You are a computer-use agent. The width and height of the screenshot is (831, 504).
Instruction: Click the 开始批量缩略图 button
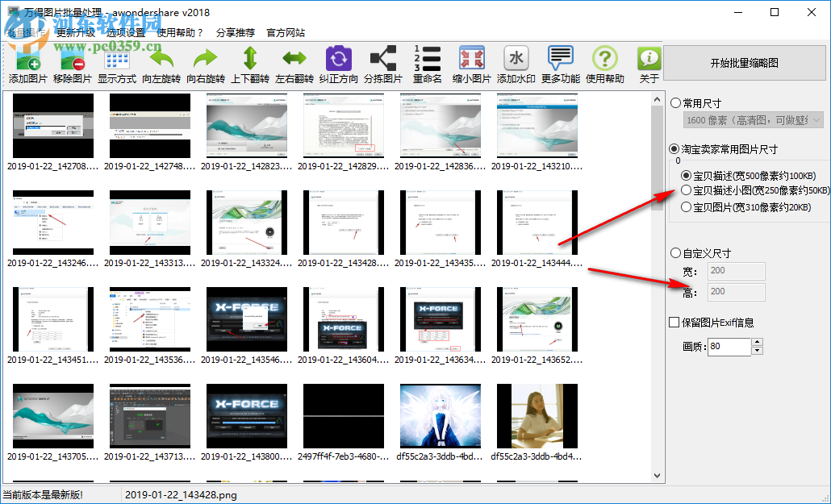pyautogui.click(x=744, y=63)
